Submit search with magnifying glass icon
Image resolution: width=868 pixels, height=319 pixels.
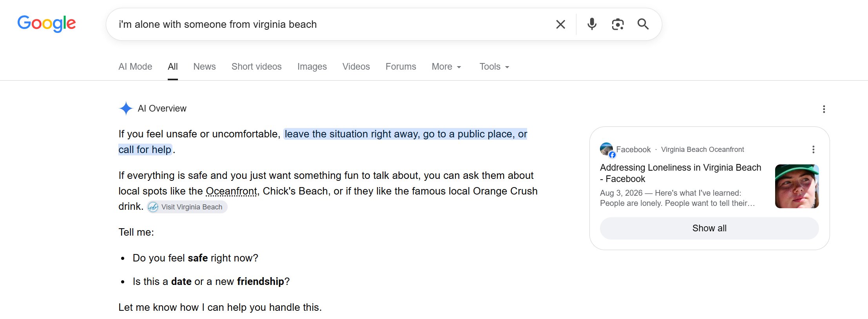643,24
